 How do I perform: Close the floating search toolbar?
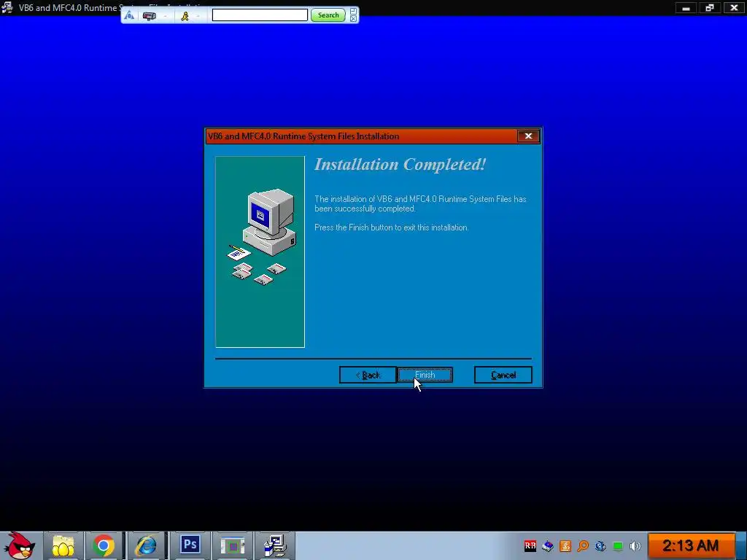tap(354, 18)
